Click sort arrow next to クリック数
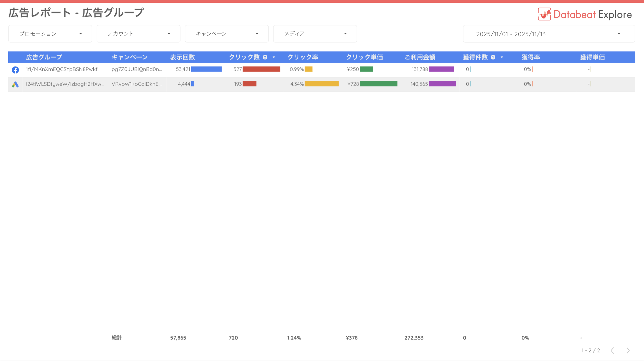644x361 pixels. click(x=274, y=57)
